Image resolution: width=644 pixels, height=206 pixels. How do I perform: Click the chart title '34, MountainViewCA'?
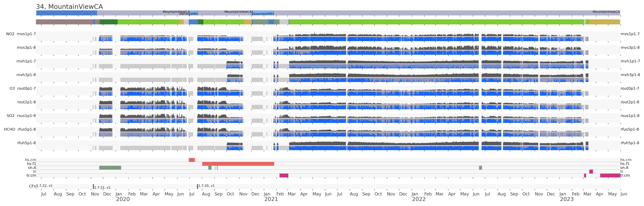(x=69, y=7)
